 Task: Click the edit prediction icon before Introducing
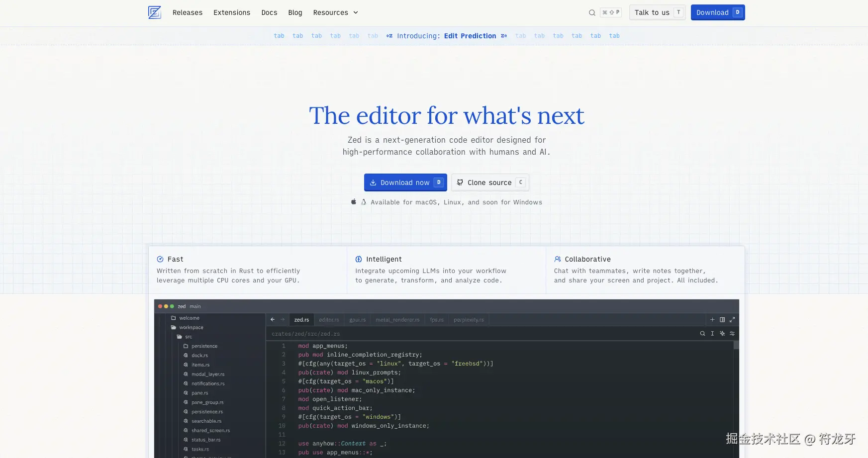tap(389, 36)
